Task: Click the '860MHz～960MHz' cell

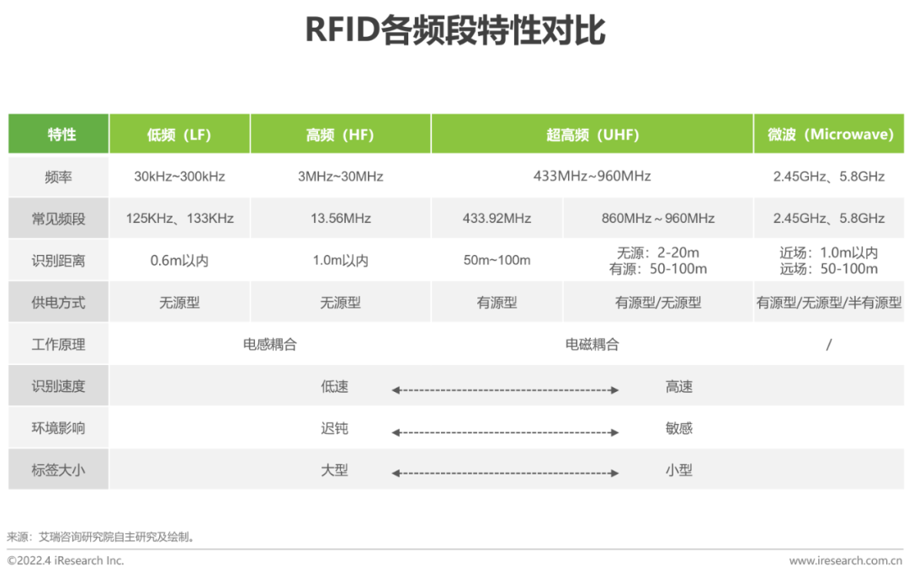Action: point(658,219)
